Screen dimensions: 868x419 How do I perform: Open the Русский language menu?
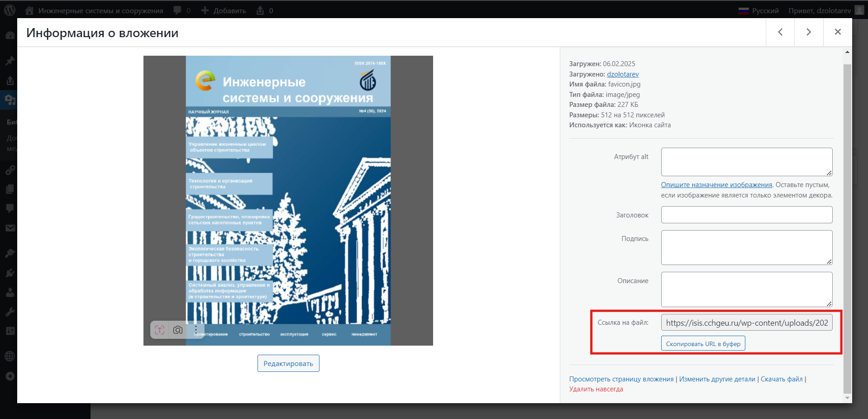(759, 10)
